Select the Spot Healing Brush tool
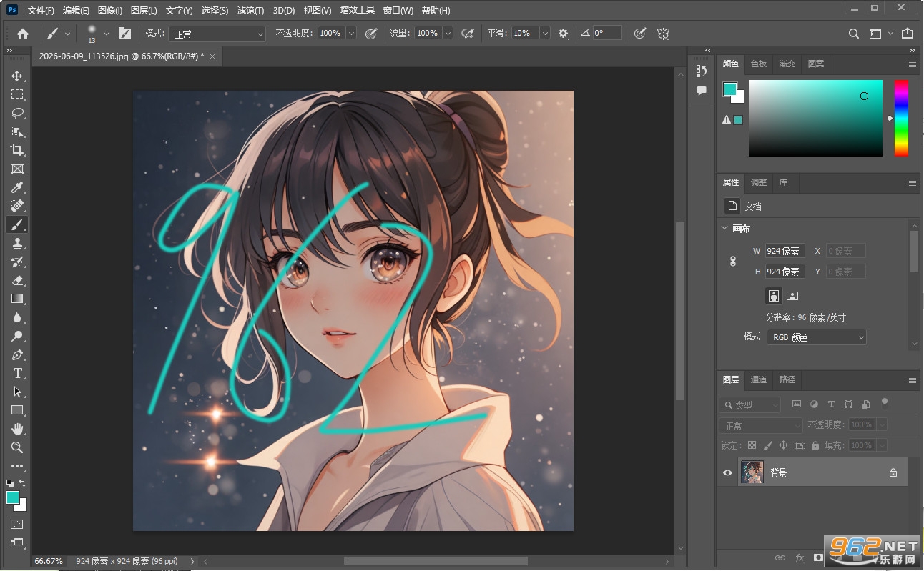Viewport: 924px width, 571px height. [x=17, y=206]
